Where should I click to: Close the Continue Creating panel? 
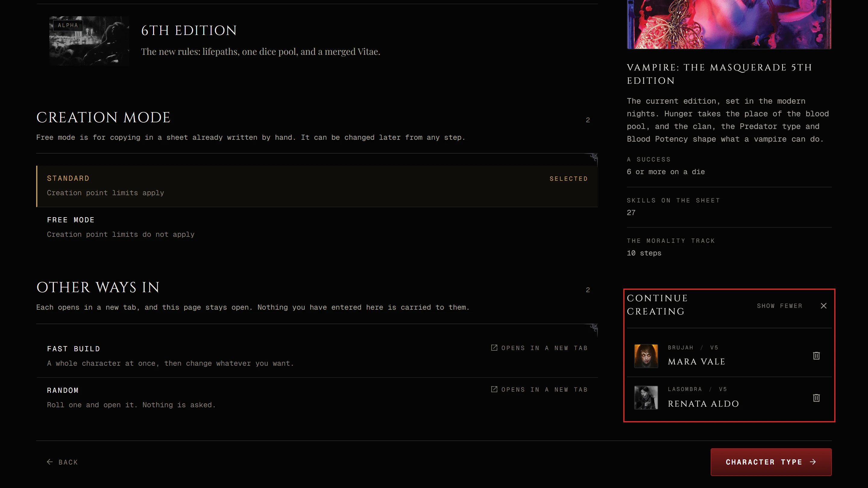click(x=823, y=305)
